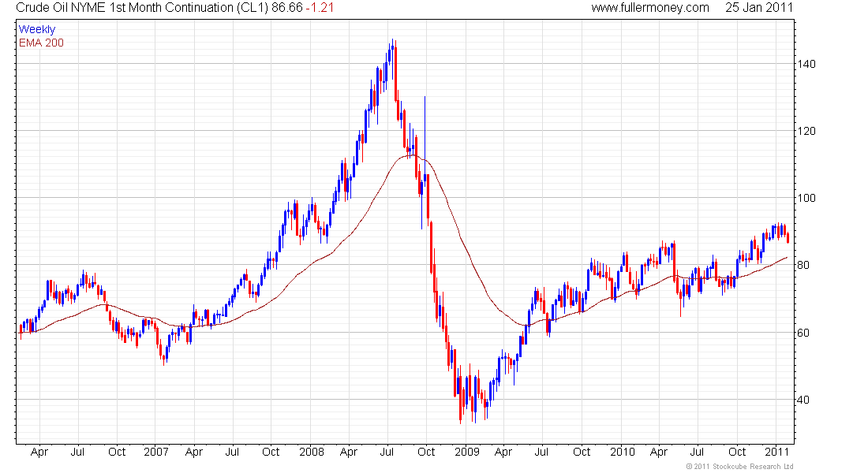The height and width of the screenshot is (473, 868).
Task: Click the Jul label between 2008 and 2009
Action: point(387,452)
